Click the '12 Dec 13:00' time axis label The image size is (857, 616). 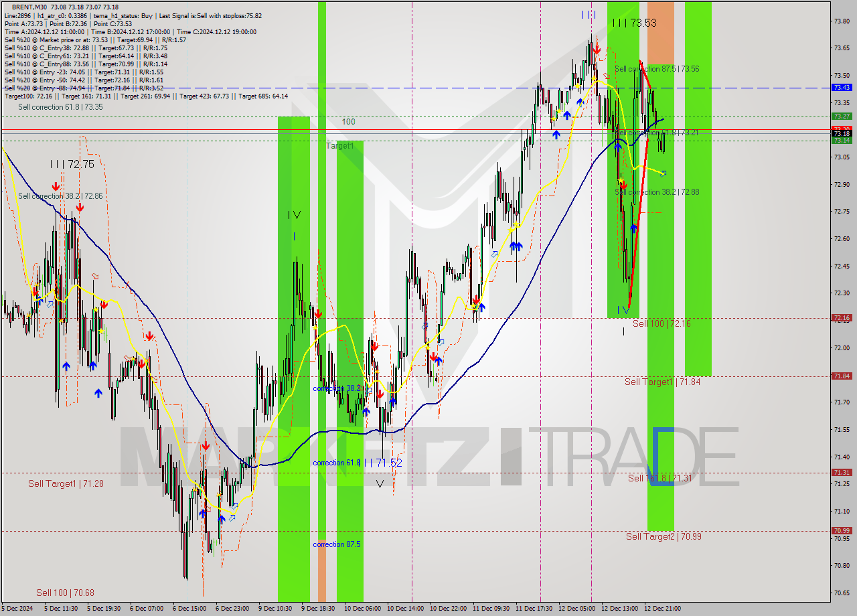pos(619,609)
